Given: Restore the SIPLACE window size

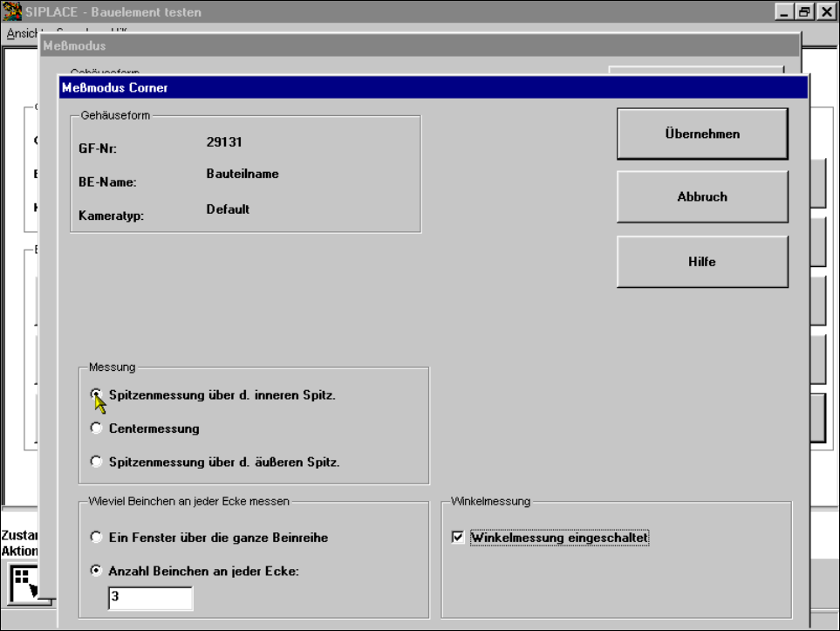Looking at the screenshot, I should point(804,12).
